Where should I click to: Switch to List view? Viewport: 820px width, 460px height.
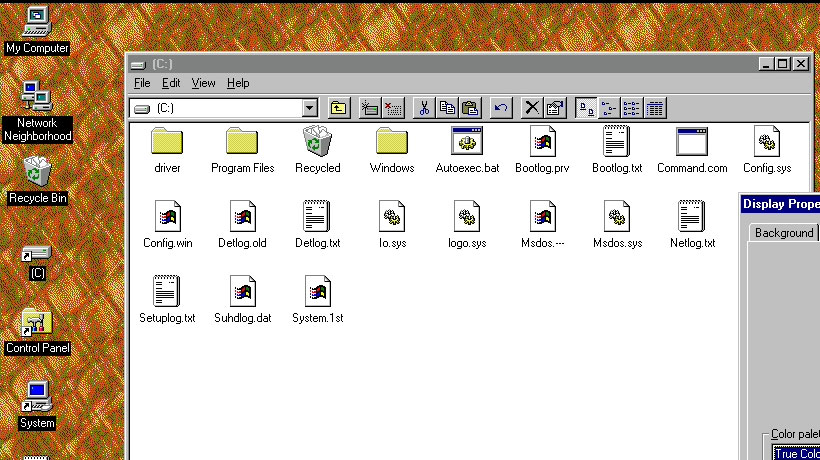[632, 108]
